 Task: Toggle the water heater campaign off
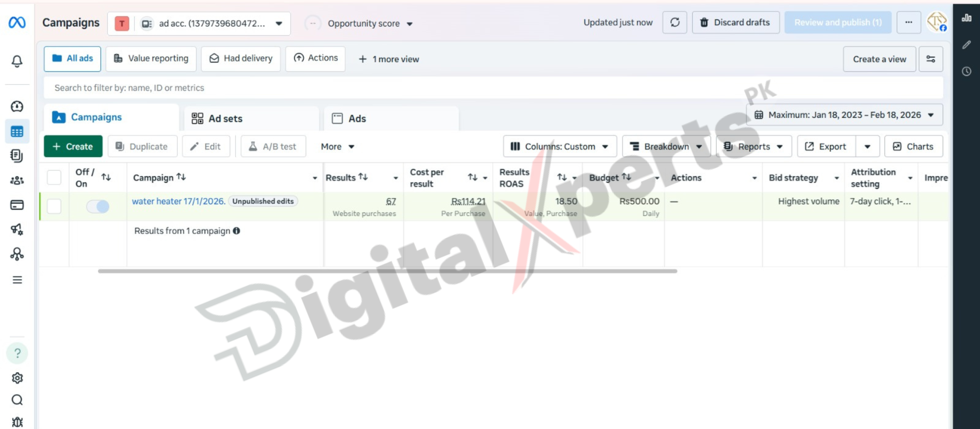98,206
